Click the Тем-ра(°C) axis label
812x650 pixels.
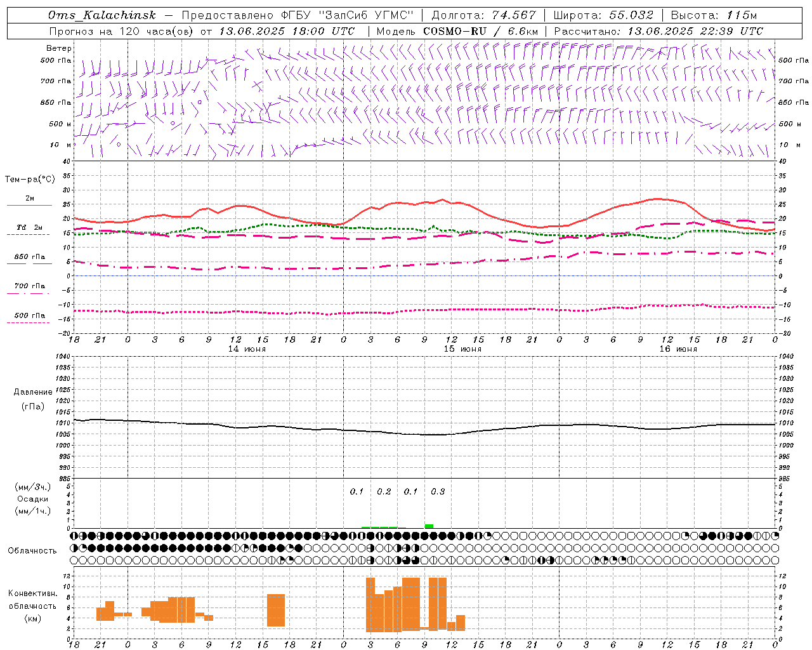point(30,180)
